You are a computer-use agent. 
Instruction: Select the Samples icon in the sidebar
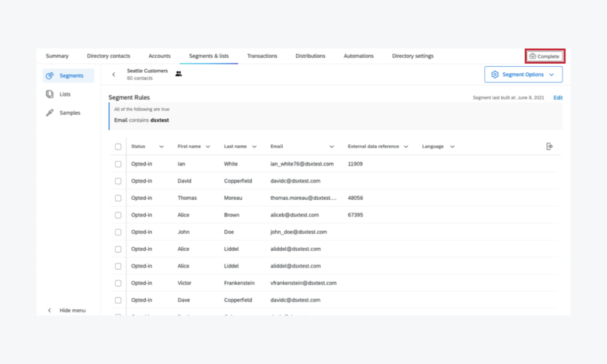pyautogui.click(x=49, y=112)
